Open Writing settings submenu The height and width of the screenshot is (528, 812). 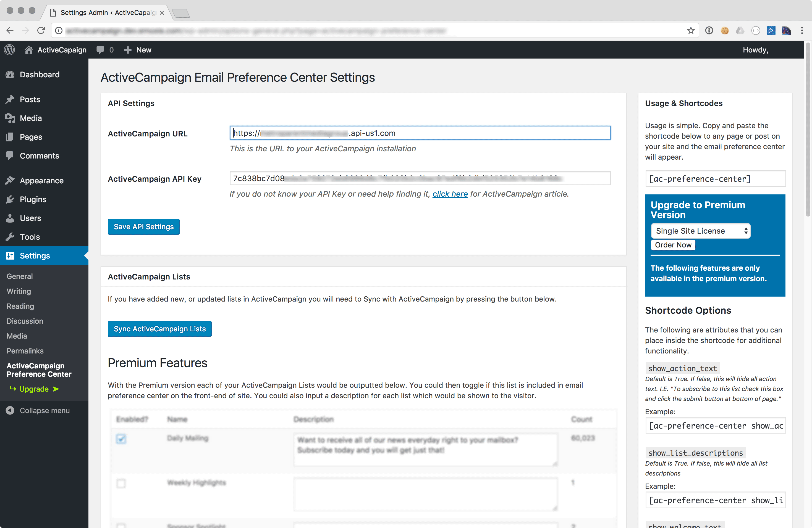19,291
